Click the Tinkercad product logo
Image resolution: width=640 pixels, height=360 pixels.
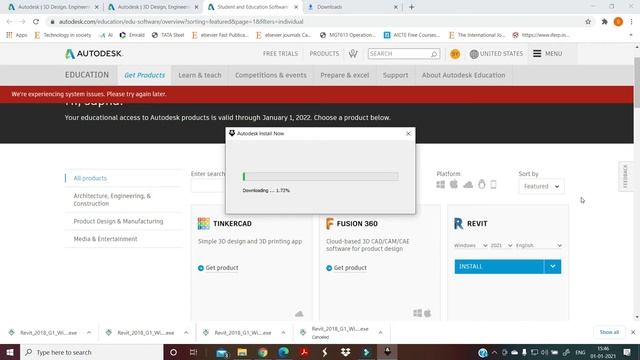203,223
